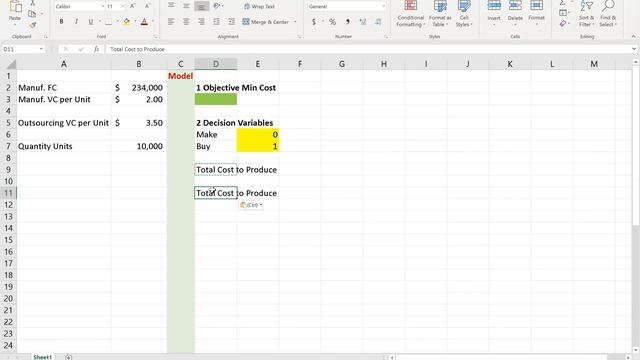Viewport: 640px width, 360px height.
Task: Open the Name Box dropdown arrow
Action: click(41, 49)
